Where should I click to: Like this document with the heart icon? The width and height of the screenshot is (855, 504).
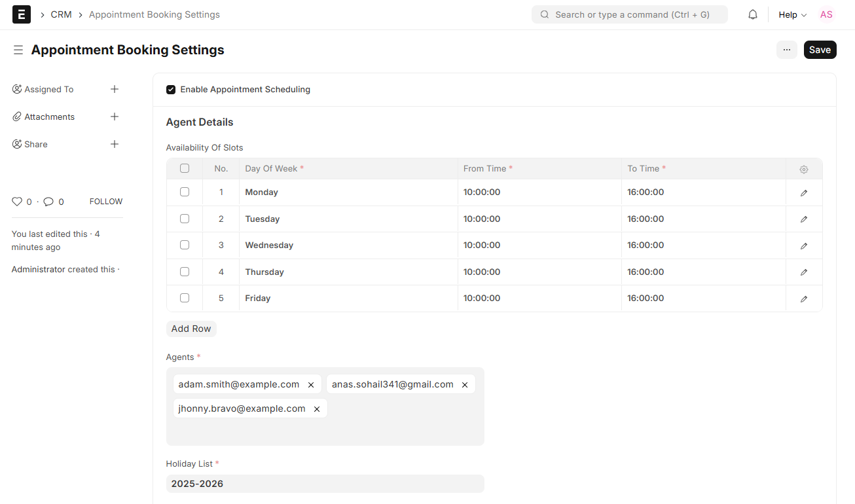click(17, 202)
